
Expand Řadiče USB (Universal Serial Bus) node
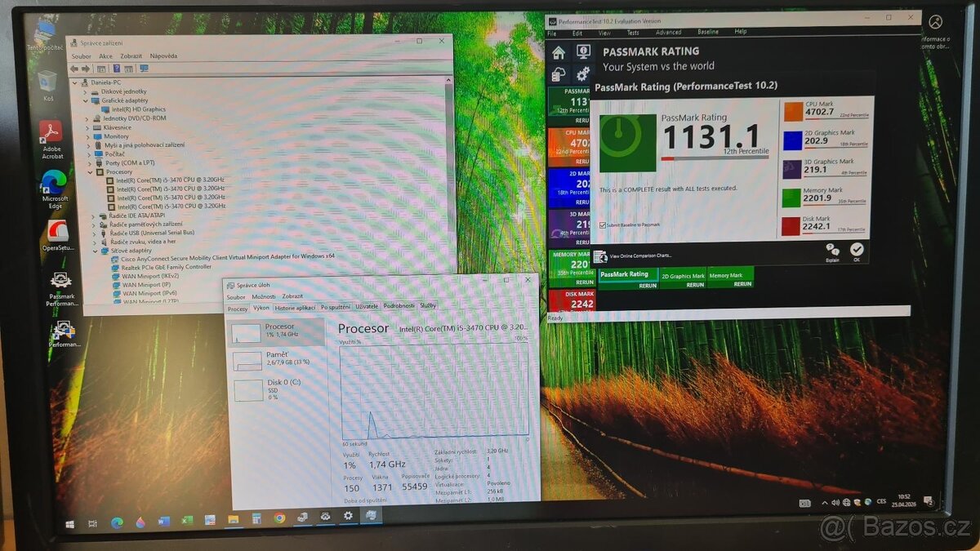click(x=94, y=233)
